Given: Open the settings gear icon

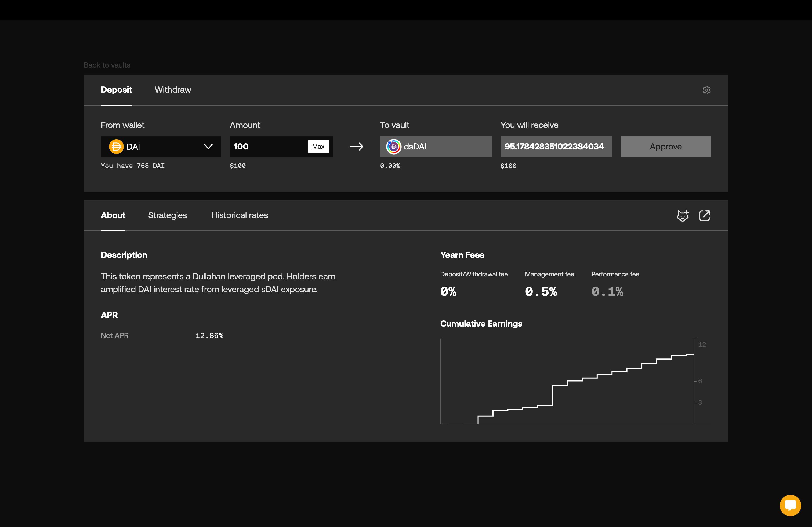Looking at the screenshot, I should pos(707,90).
